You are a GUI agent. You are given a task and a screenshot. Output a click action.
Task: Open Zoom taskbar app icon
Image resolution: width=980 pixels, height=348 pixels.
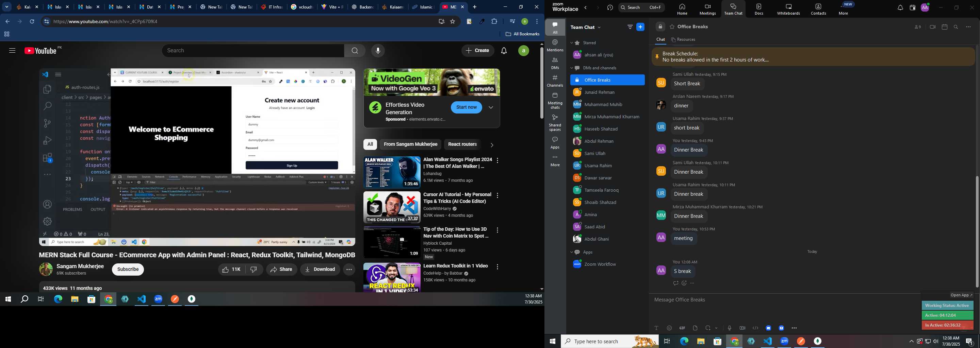(784, 341)
